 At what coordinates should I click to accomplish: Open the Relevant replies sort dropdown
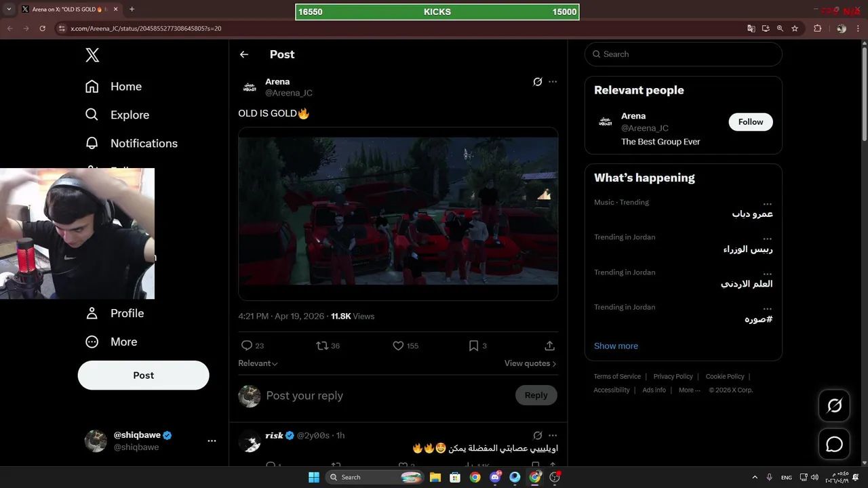[258, 363]
